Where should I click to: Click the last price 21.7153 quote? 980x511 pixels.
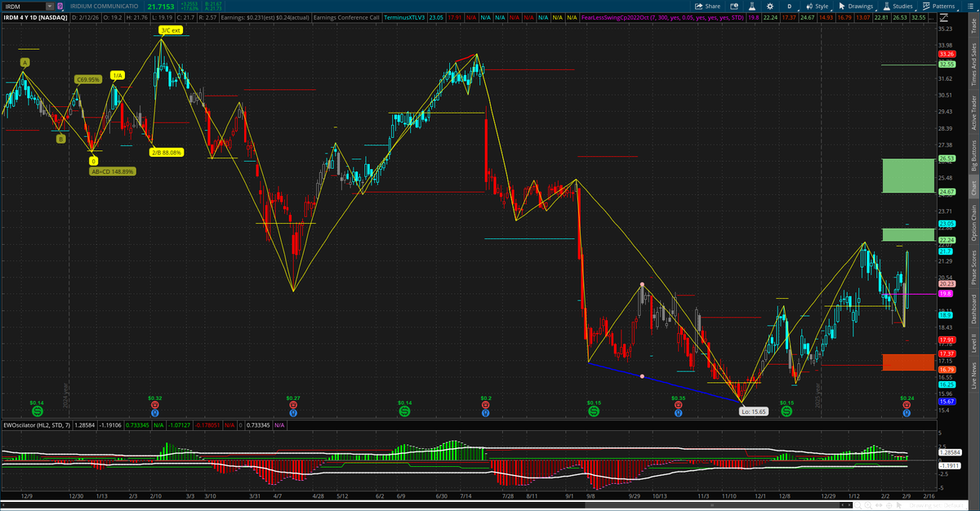tap(161, 6)
